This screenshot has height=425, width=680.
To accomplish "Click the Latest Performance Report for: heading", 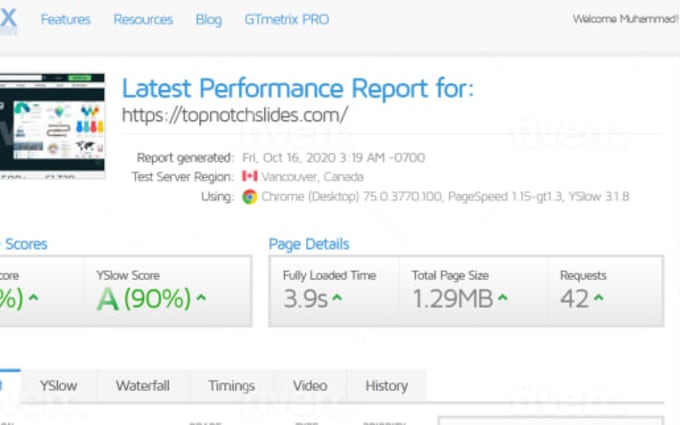I will pos(298,88).
